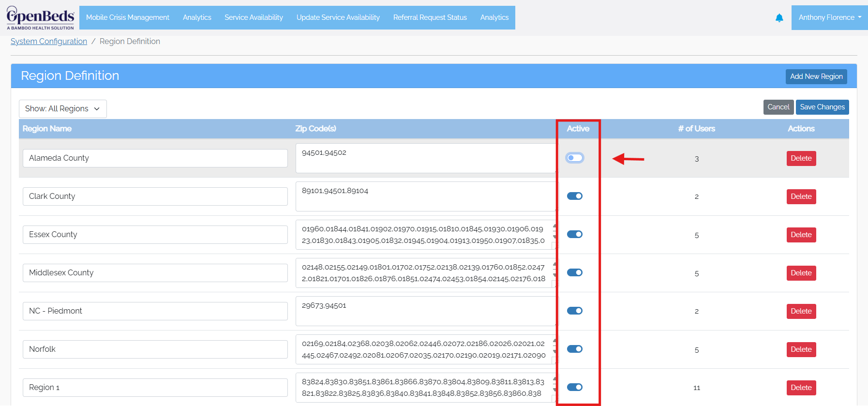Delete the NC - Piedmont region

pyautogui.click(x=801, y=311)
